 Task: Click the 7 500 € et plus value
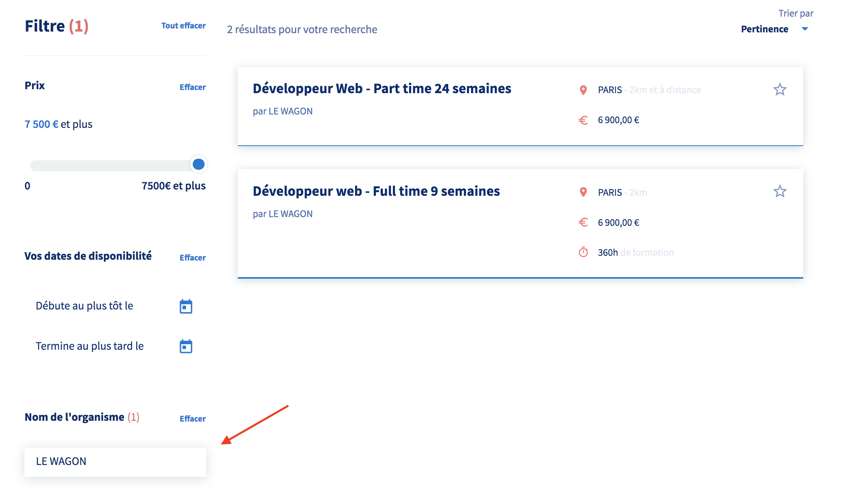(x=58, y=124)
